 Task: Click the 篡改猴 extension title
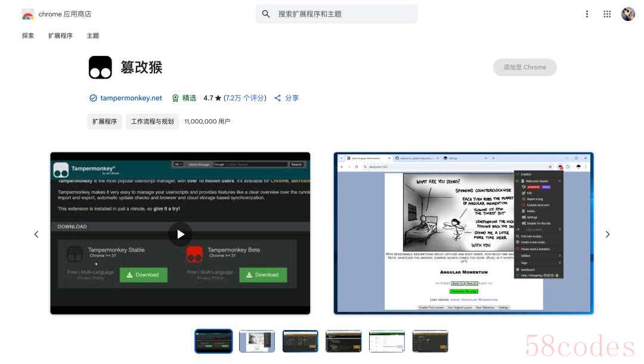click(142, 67)
